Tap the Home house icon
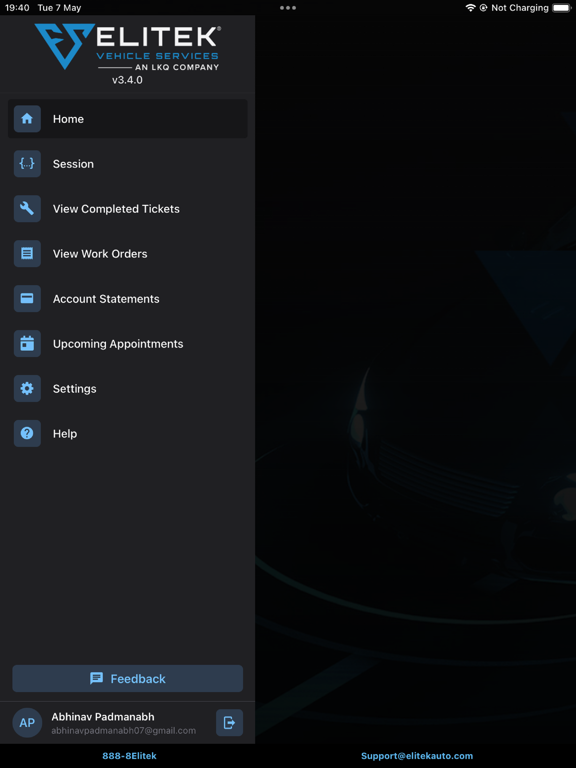 [x=27, y=119]
